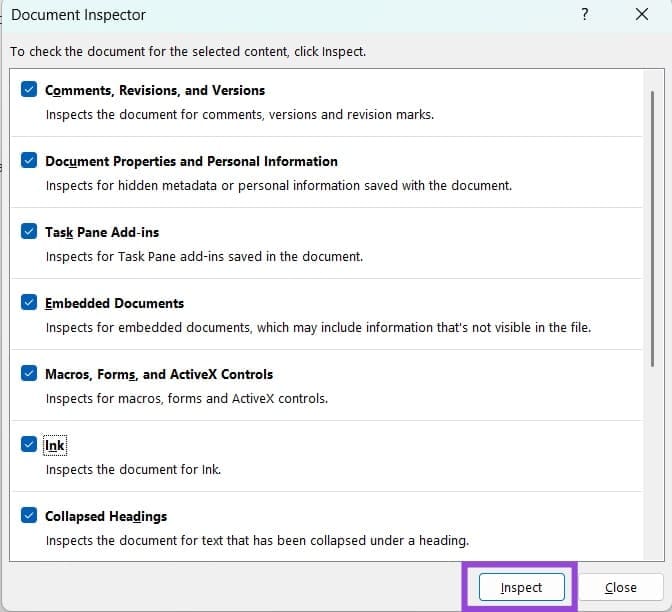This screenshot has height=612, width=672.
Task: Click the Comments, Revisions, and Versions label
Action: pyautogui.click(x=155, y=90)
